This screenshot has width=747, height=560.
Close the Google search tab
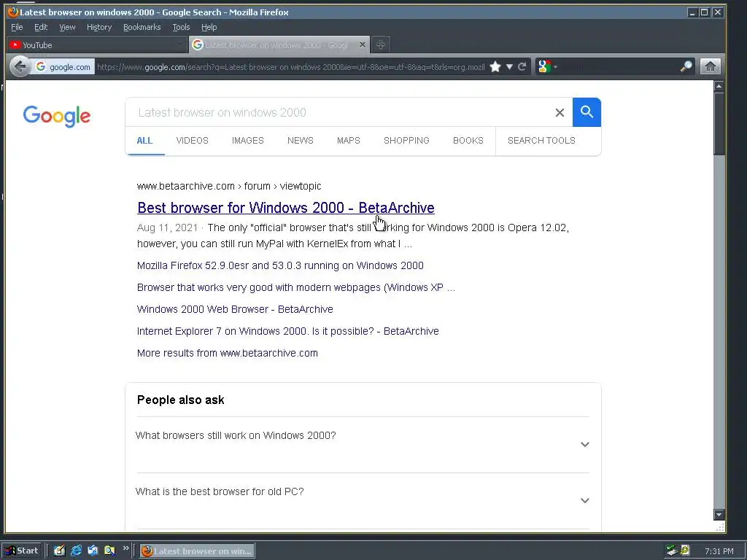pyautogui.click(x=362, y=44)
